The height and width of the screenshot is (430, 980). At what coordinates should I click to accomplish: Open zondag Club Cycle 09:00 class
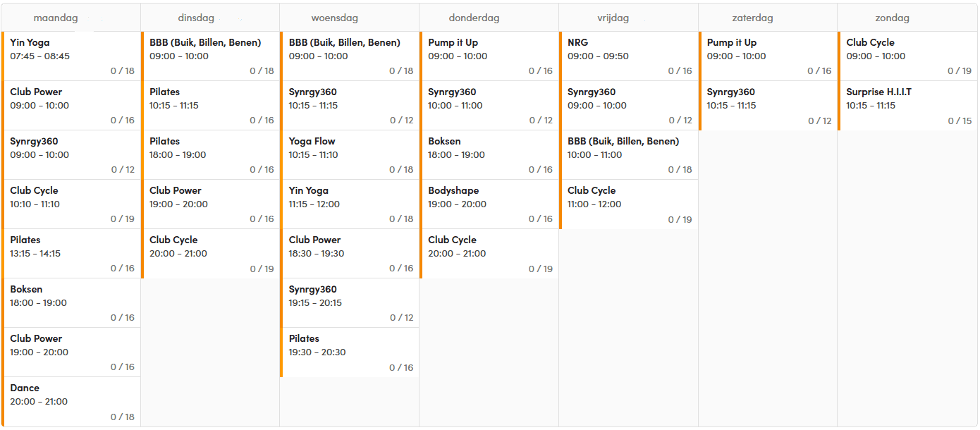908,56
